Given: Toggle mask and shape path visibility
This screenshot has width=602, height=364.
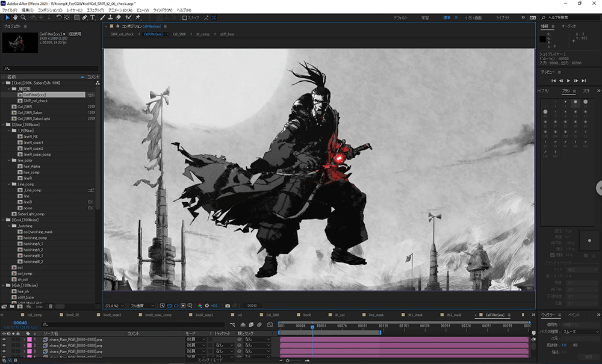Looking at the screenshot, I should tap(176, 306).
